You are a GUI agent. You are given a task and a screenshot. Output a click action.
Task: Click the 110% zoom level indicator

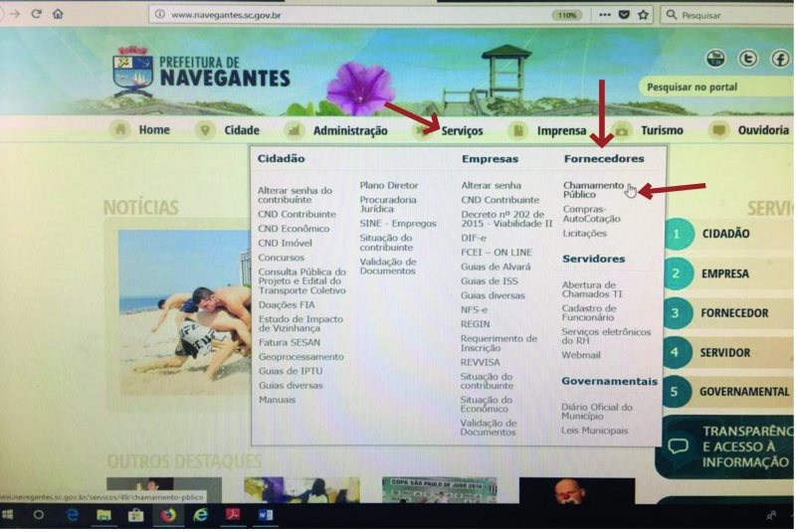click(567, 15)
